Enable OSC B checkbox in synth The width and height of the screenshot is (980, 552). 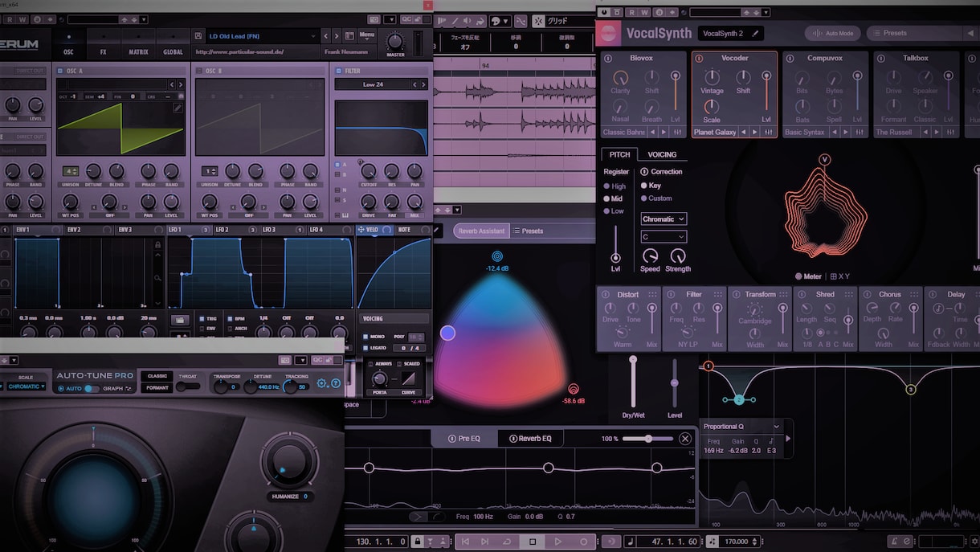tap(199, 71)
